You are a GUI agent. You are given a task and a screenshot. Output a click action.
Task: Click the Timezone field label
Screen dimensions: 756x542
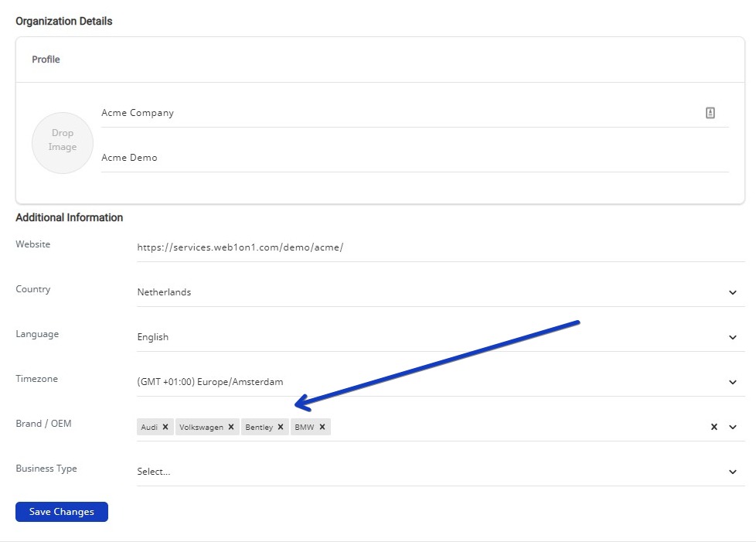pyautogui.click(x=36, y=379)
